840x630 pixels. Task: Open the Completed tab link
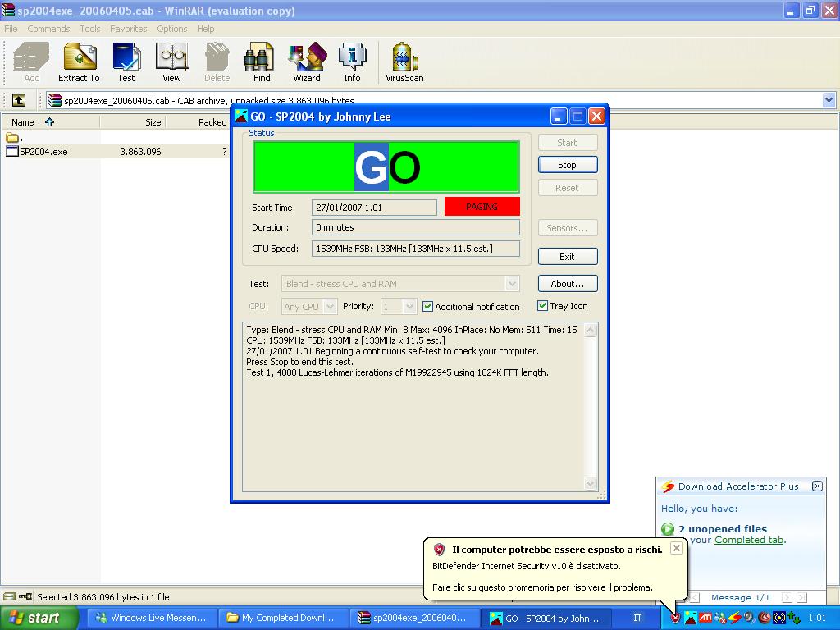click(x=749, y=540)
